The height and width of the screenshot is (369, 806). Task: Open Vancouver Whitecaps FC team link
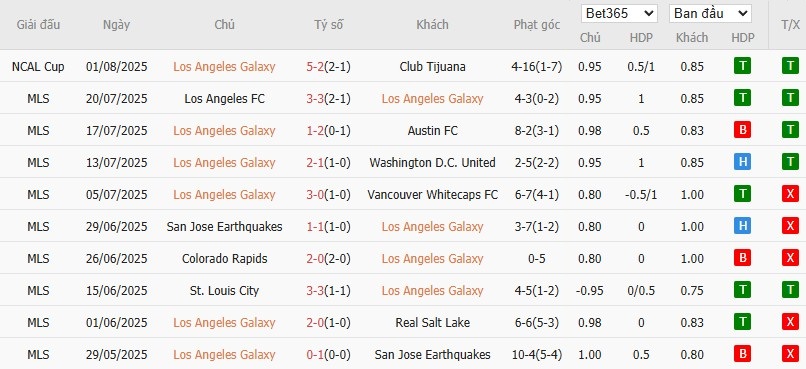pyautogui.click(x=432, y=195)
